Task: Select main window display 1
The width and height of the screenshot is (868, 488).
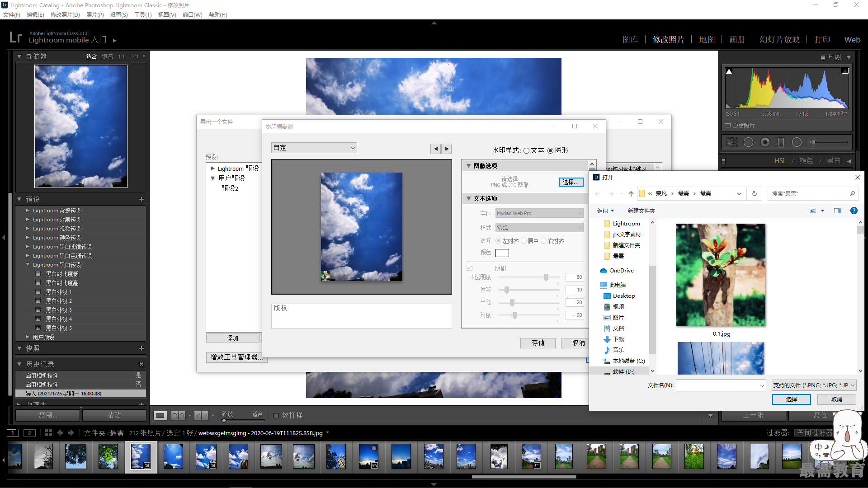Action: pos(13,433)
